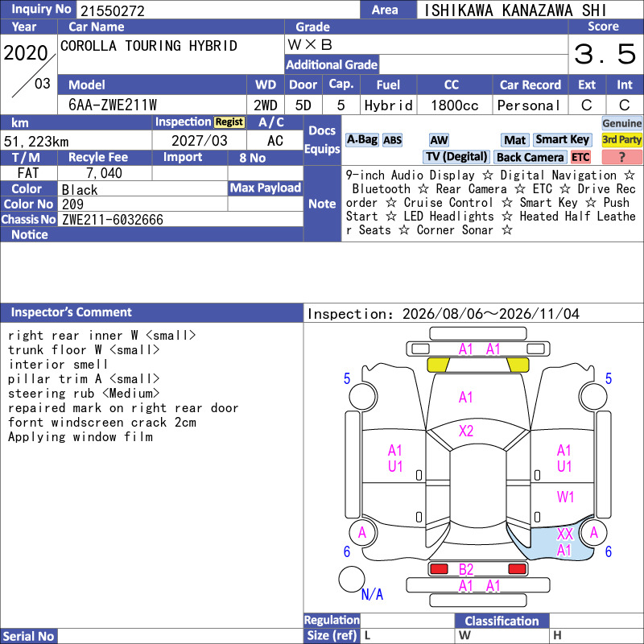Screen dimensions: 644x644
Task: Click the Smart Key equipment badge
Action: tap(562, 139)
